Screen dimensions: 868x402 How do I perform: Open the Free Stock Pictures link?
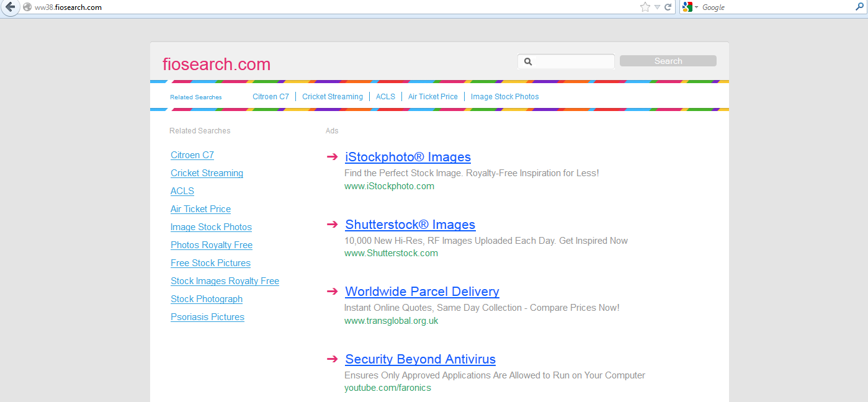coord(210,263)
